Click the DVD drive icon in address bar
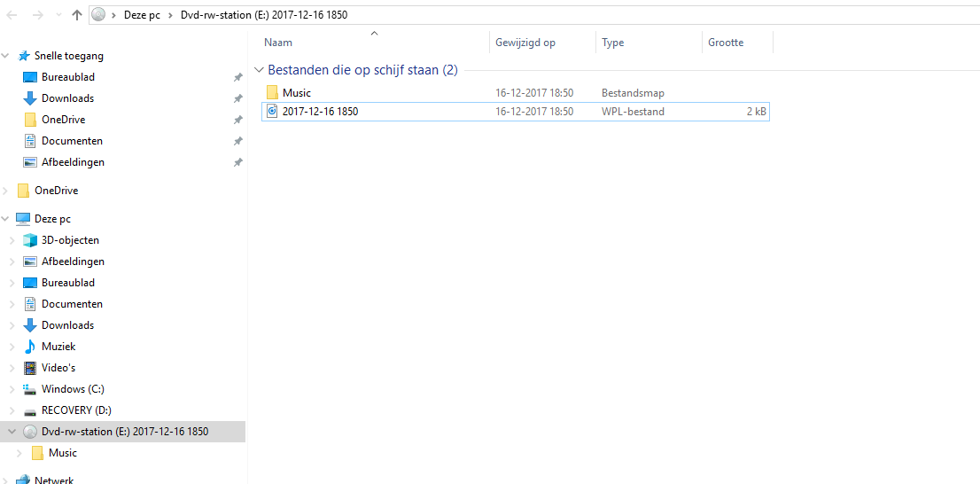This screenshot has height=484, width=980. tap(98, 15)
